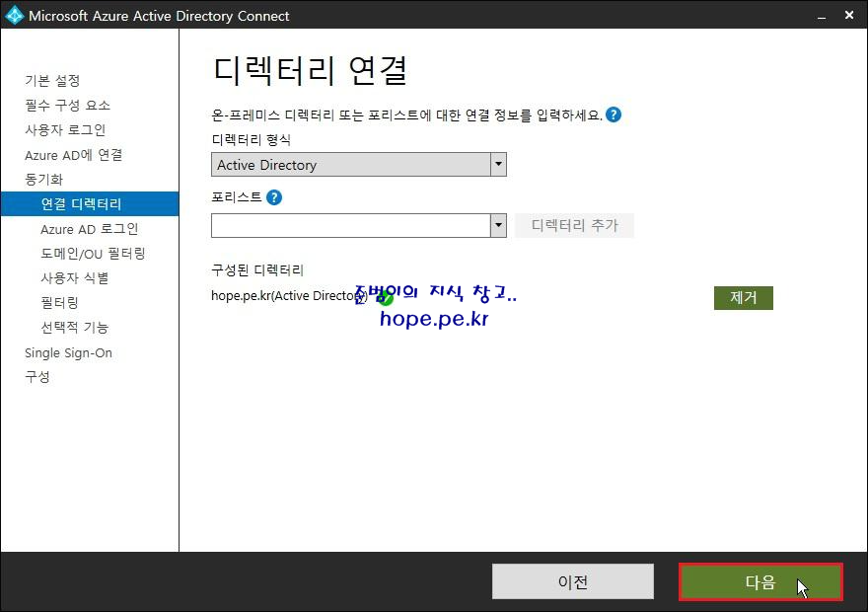Expand the 포리스트 dropdown arrow
Screen dimensions: 868x612
[x=498, y=225]
